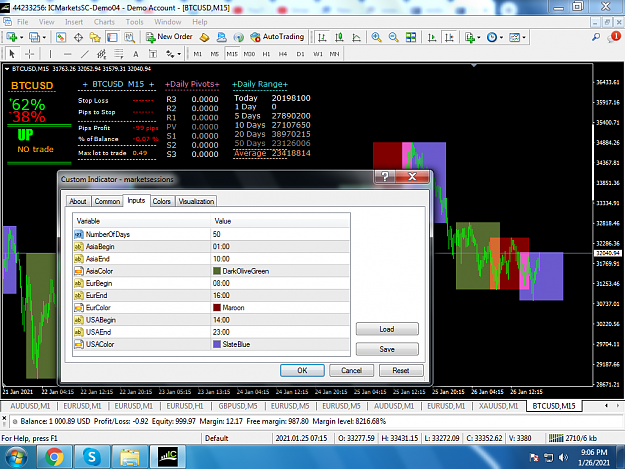Open the Periodicity clock dropdown

pyautogui.click(x=495, y=37)
